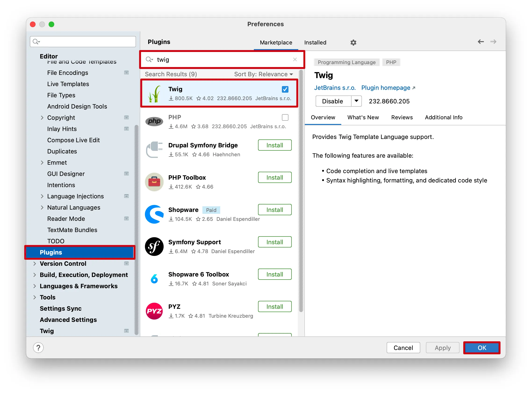
Task: Open Advanced Settings in the sidebar
Action: pyautogui.click(x=68, y=320)
